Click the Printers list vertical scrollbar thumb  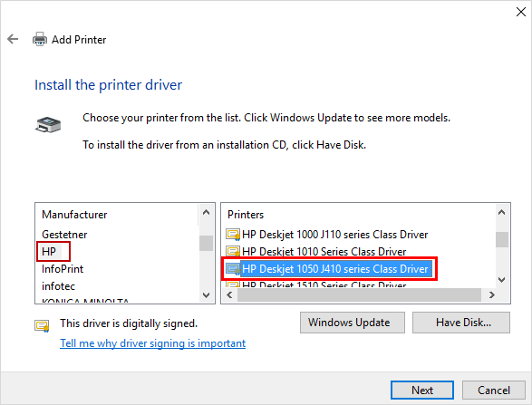tap(502, 240)
